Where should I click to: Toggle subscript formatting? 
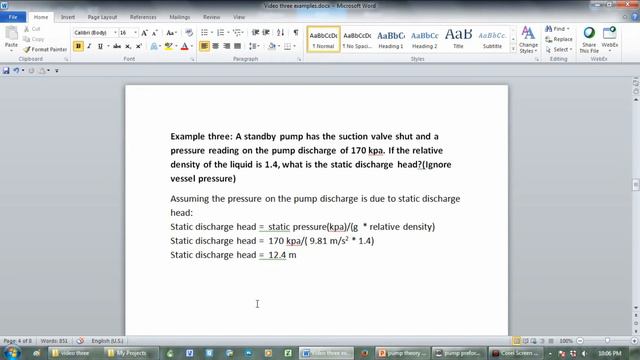tap(128, 46)
